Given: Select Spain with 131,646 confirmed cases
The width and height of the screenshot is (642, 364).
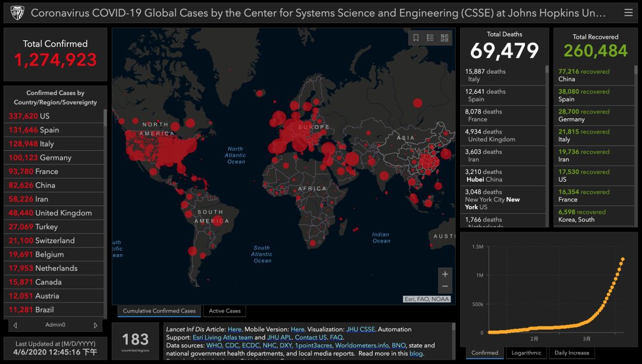Looking at the screenshot, I should click(53, 130).
